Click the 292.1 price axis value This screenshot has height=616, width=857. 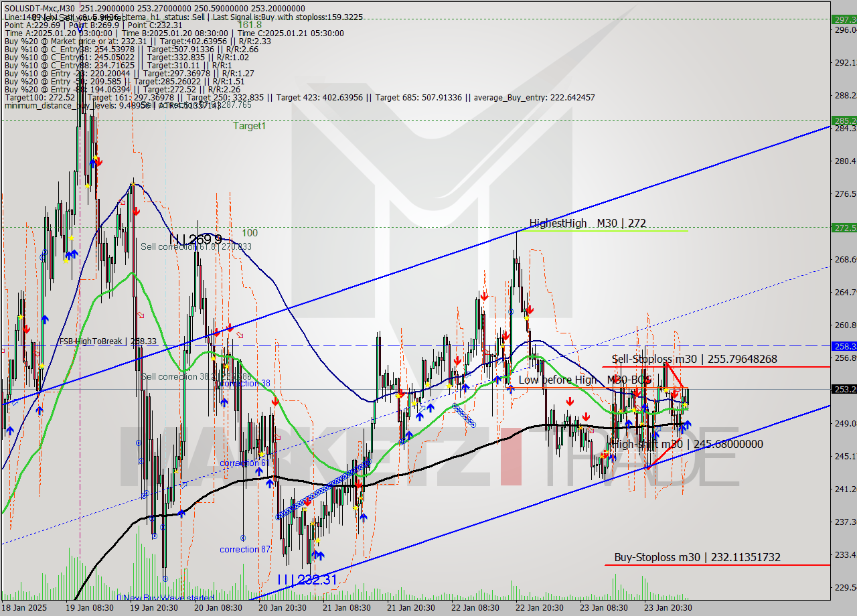pos(845,62)
